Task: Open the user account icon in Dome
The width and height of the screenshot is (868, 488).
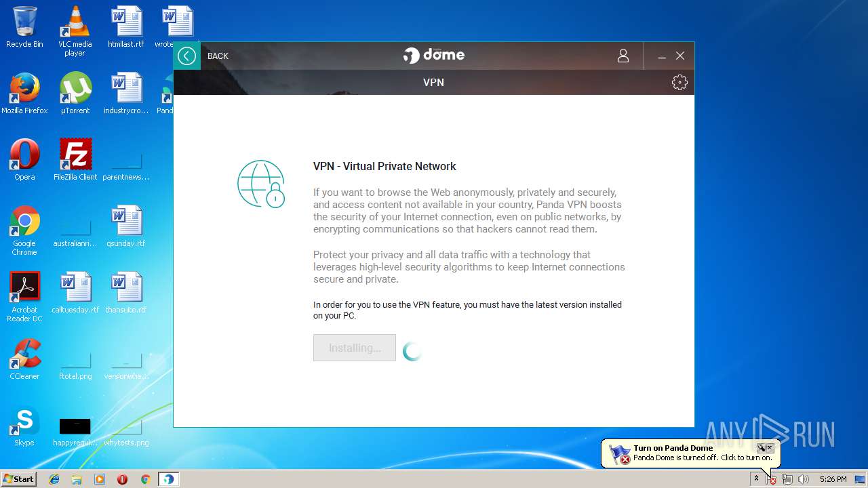Action: pyautogui.click(x=623, y=56)
